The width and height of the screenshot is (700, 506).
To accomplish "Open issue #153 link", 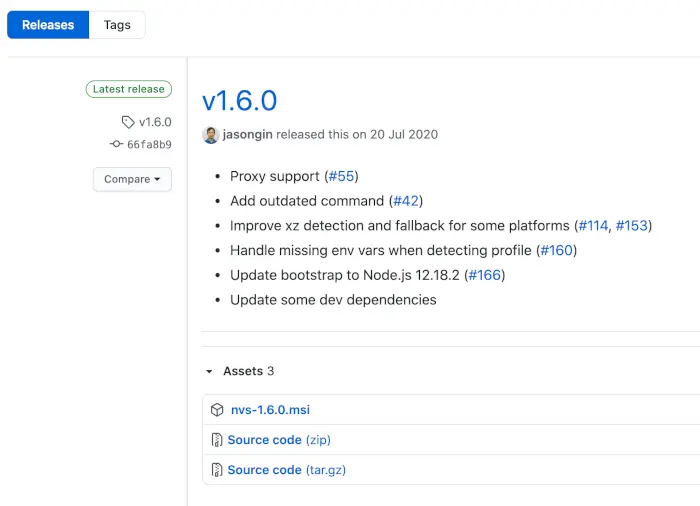I will pos(632,226).
